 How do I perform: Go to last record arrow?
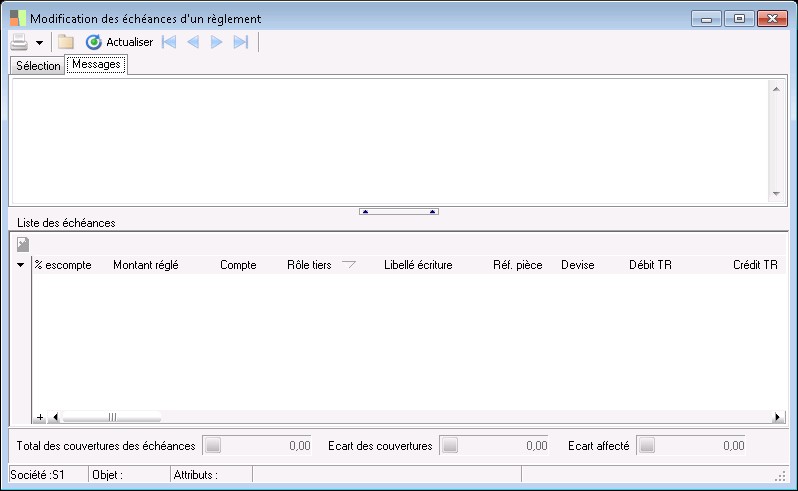(241, 42)
